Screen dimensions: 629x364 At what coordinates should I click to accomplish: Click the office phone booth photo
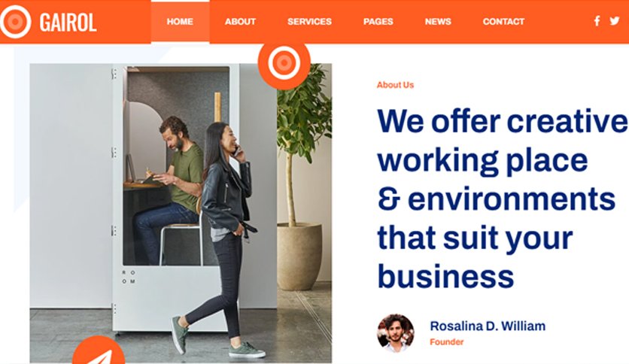coord(181,213)
